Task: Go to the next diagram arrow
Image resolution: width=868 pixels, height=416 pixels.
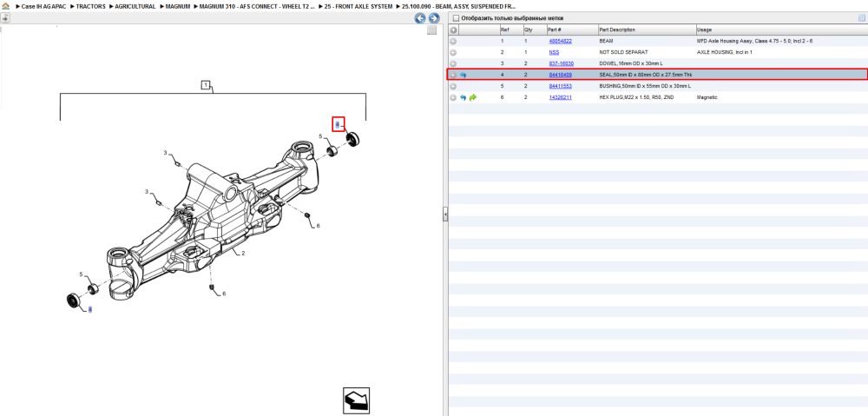Action: pos(434,18)
